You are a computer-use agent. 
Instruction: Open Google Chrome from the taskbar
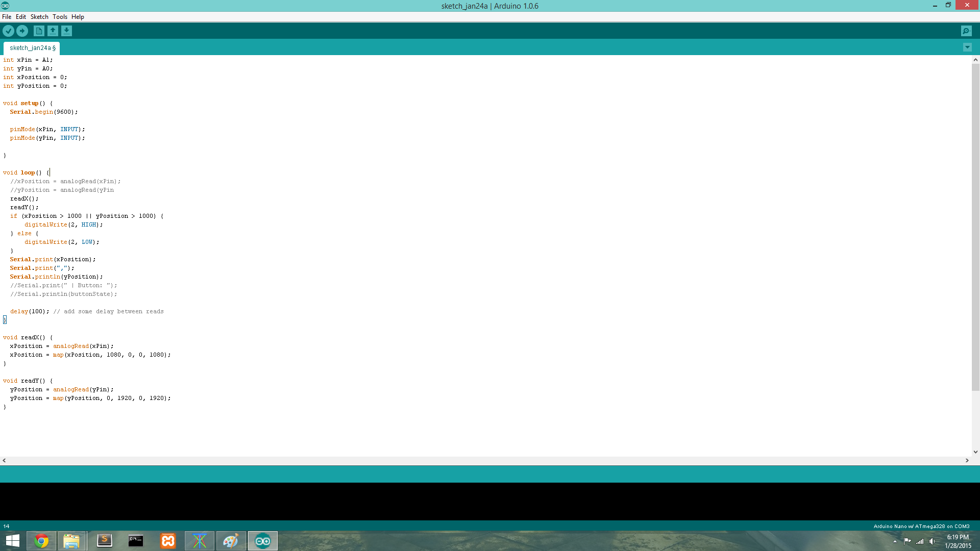pos(41,541)
